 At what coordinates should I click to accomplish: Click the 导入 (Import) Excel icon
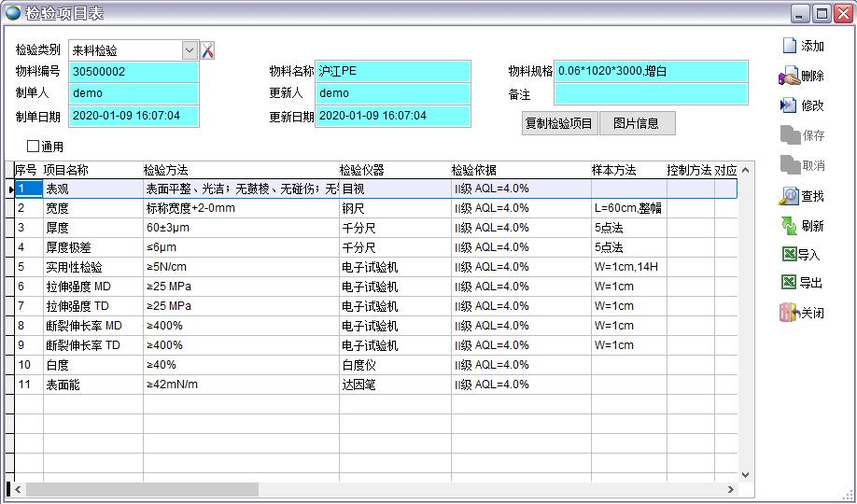789,255
